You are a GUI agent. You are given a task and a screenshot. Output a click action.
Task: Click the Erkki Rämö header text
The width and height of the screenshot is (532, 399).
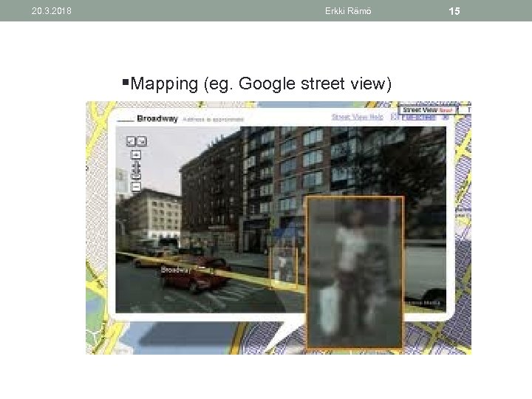click(348, 11)
